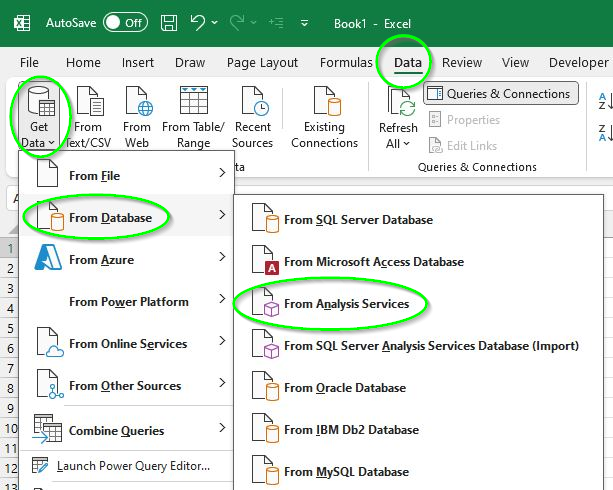Viewport: 613px width, 490px height.
Task: Switch to the Draw tab
Action: (x=190, y=63)
